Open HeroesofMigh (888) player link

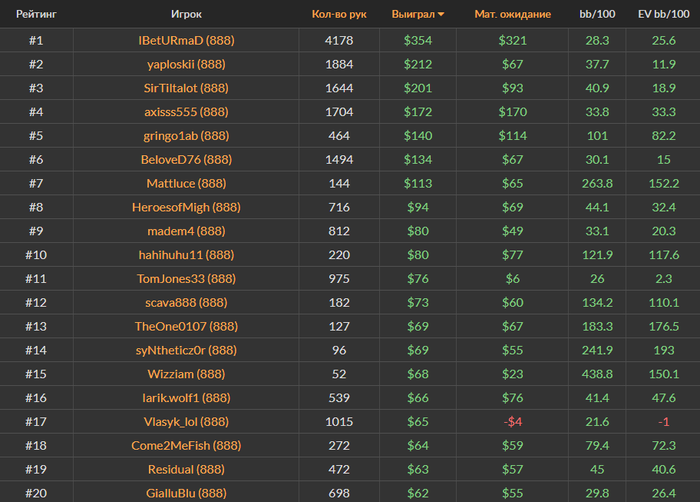click(186, 207)
